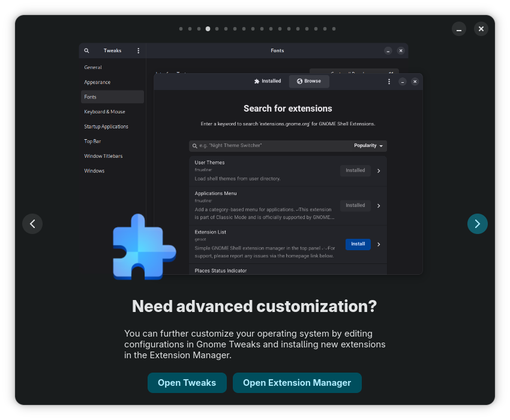Go to the next tour slide
This screenshot has height=420, width=510.
(477, 224)
